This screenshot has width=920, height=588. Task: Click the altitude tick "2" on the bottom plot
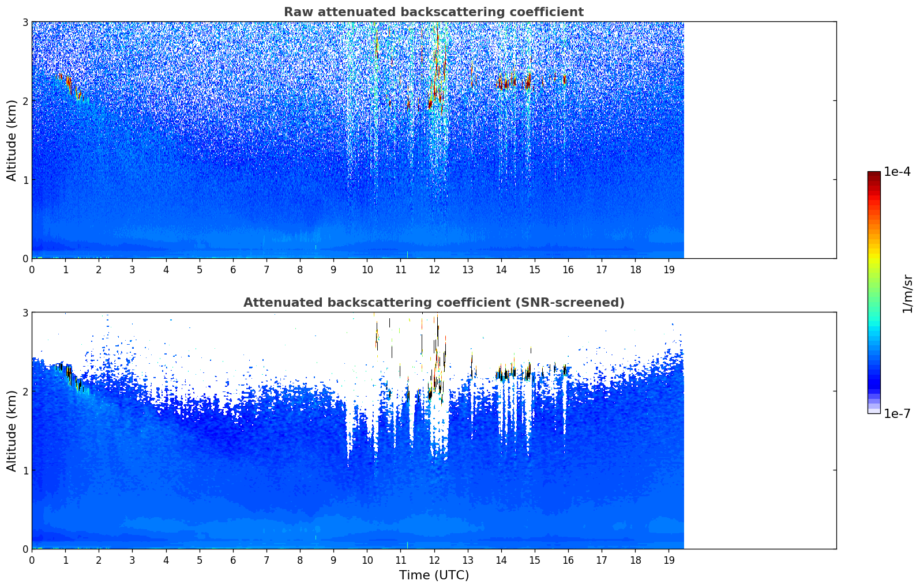[25, 391]
